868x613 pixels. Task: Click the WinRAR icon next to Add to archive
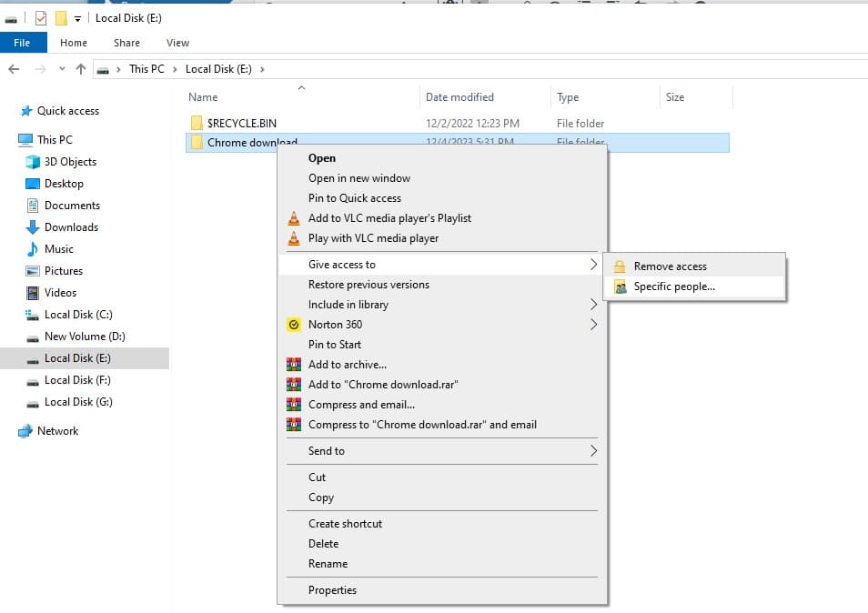(293, 365)
